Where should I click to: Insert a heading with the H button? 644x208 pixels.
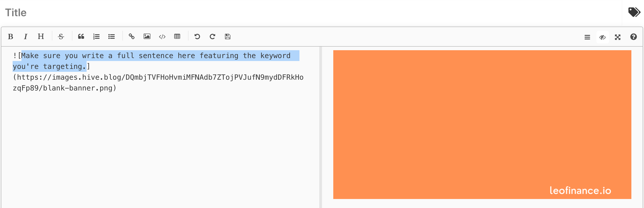tap(41, 37)
